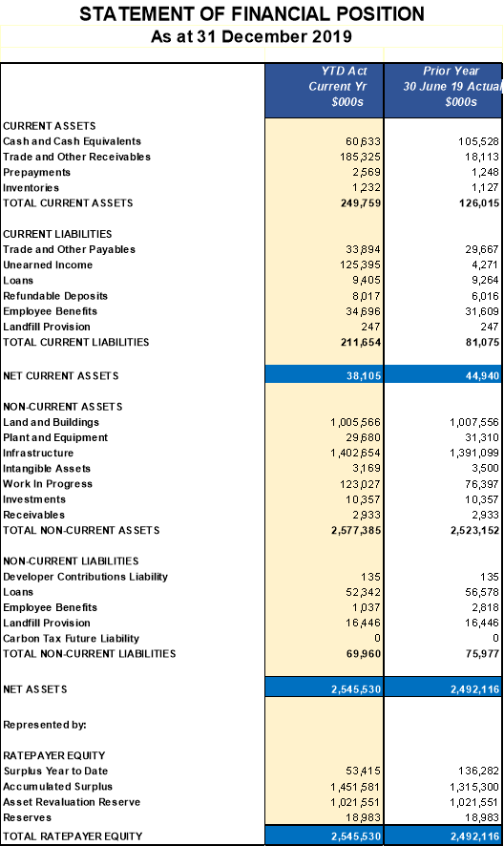Select the 'Trade and Other Payables' label

(69, 250)
